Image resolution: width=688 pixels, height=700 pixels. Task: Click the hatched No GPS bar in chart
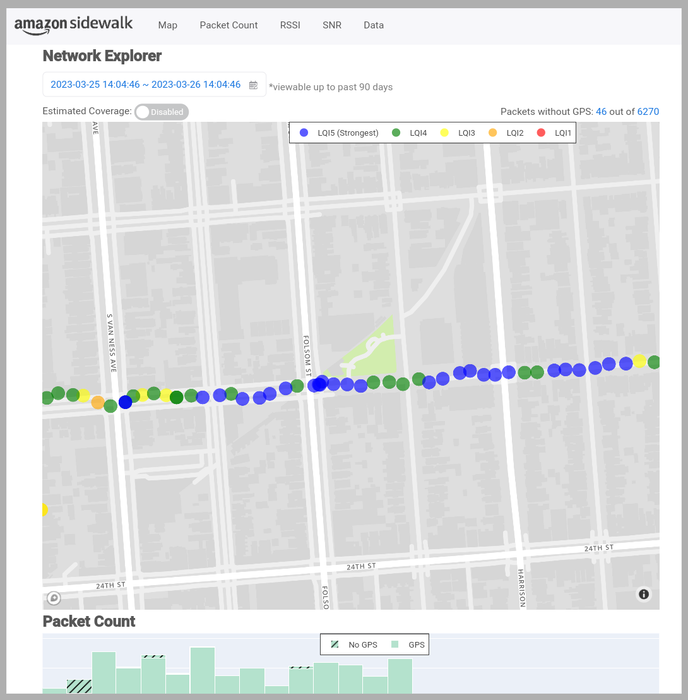click(79, 686)
